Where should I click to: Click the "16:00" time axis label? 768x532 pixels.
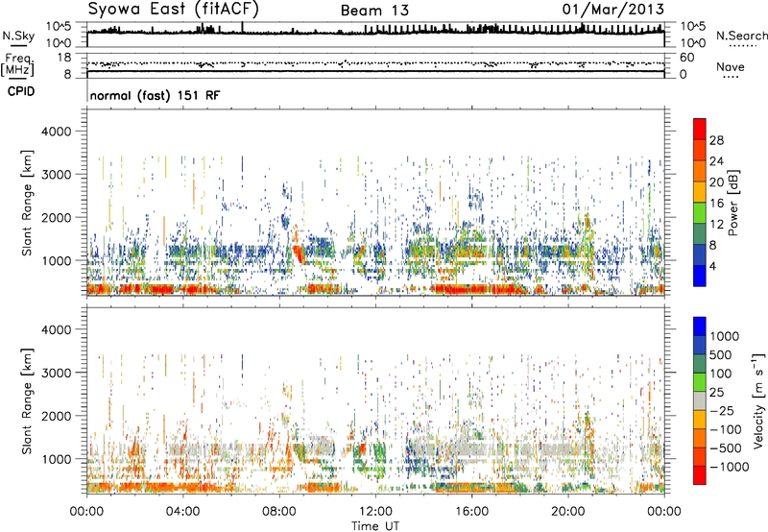click(x=471, y=512)
